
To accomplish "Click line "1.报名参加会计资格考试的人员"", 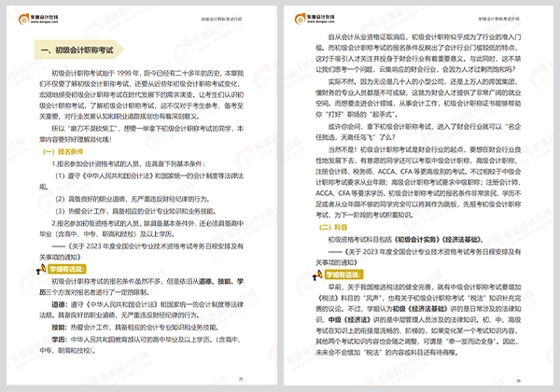I will tap(129, 164).
